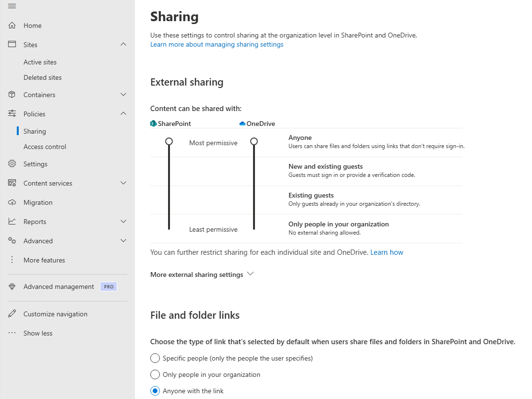Image resolution: width=532 pixels, height=399 pixels.
Task: Click the Advanced management diamond icon
Action: pyautogui.click(x=12, y=286)
